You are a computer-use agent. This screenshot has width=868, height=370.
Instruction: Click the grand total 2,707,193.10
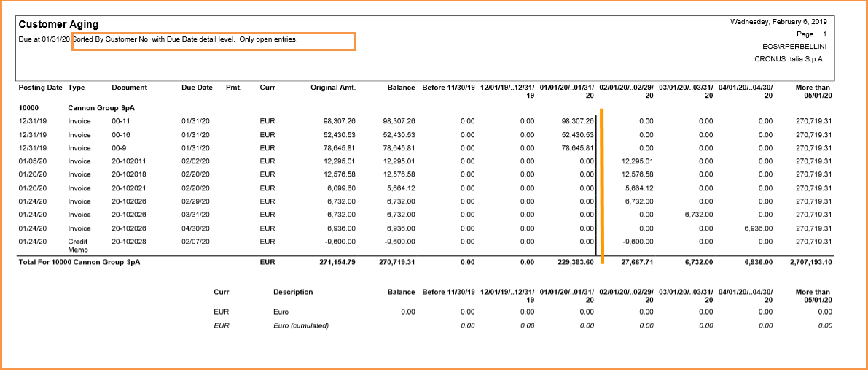(804, 262)
